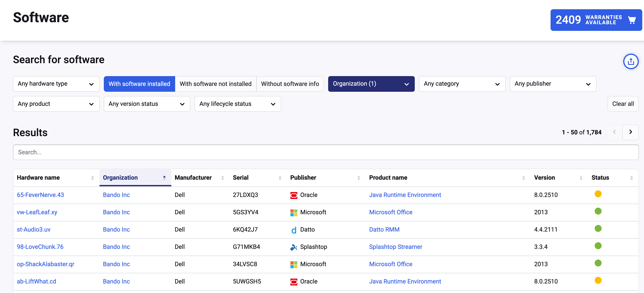Open Datto RMM product link

pyautogui.click(x=384, y=230)
